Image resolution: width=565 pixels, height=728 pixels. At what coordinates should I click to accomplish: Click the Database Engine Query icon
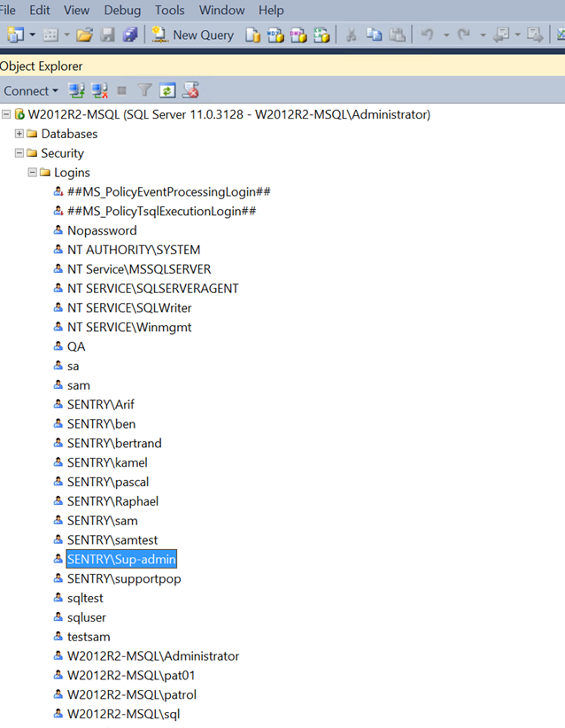[252, 35]
